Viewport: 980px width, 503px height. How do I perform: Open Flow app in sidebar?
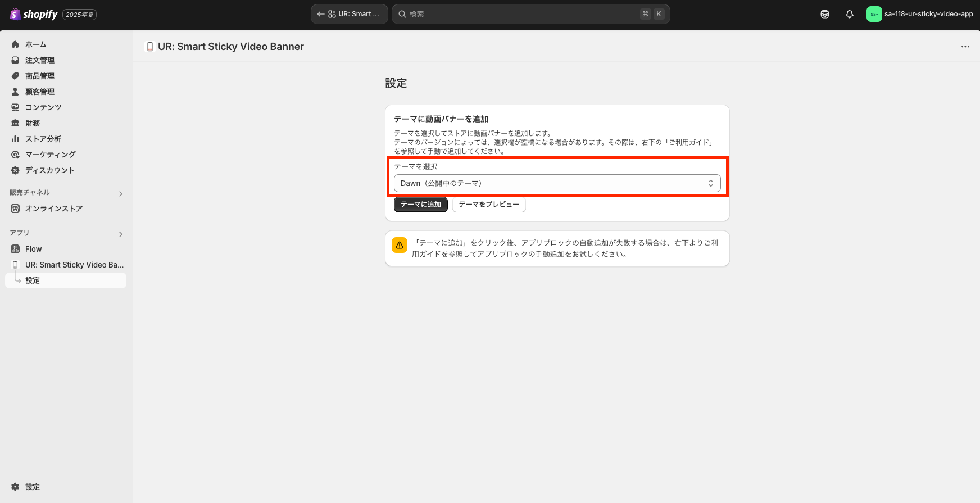coord(33,249)
